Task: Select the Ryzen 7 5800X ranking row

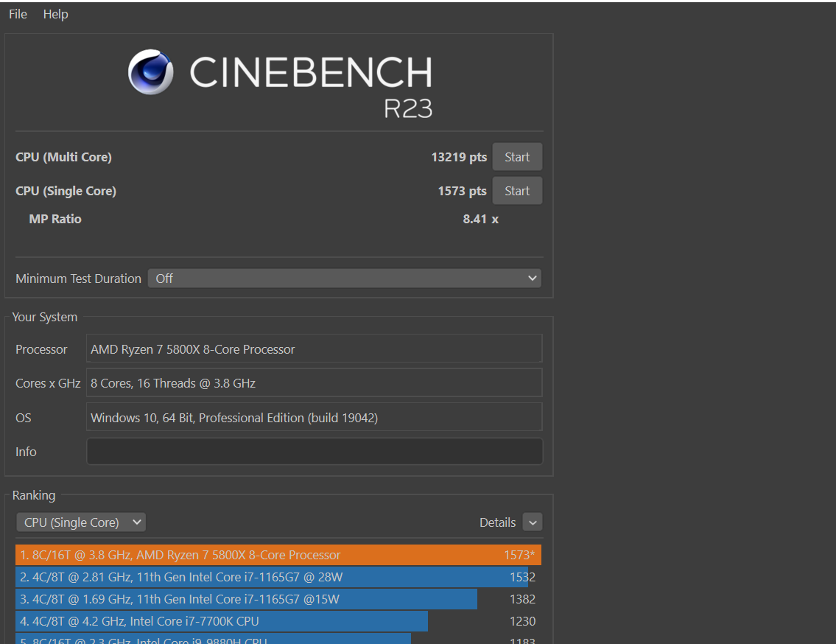Action: point(278,555)
